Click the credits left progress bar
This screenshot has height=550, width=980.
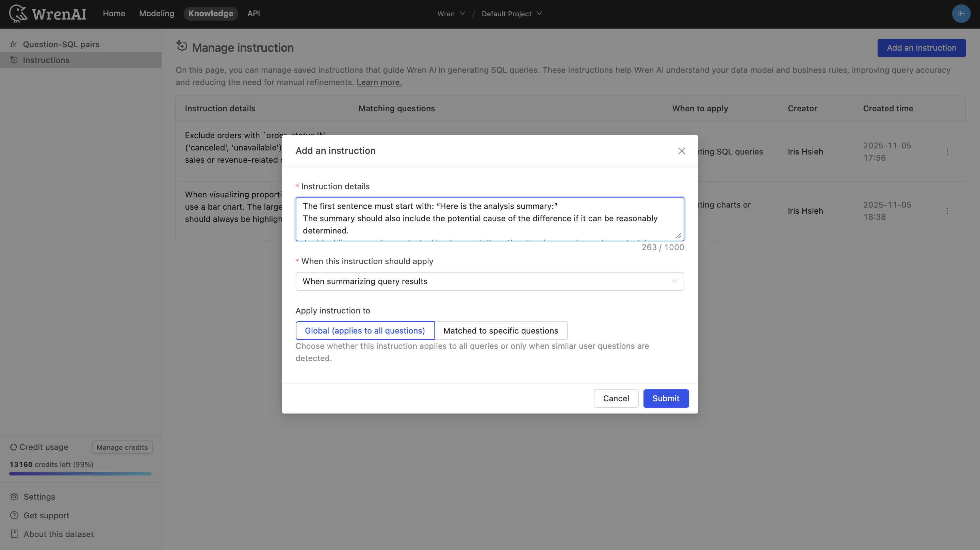click(x=80, y=473)
